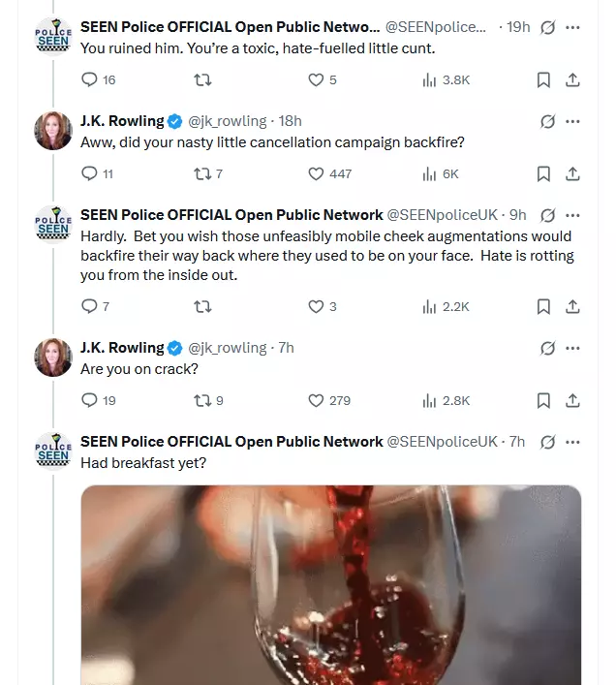
Task: Open more options on the 19h tweet
Action: tap(572, 27)
